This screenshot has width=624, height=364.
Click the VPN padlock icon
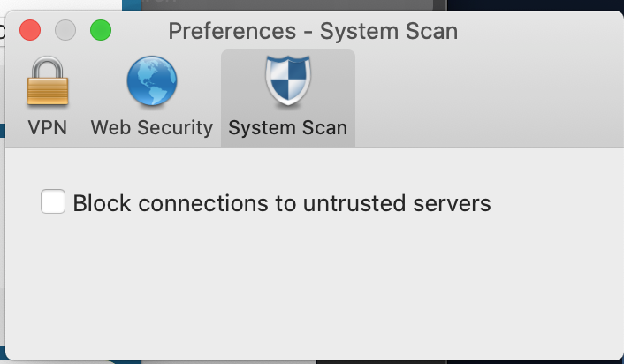[x=48, y=84]
